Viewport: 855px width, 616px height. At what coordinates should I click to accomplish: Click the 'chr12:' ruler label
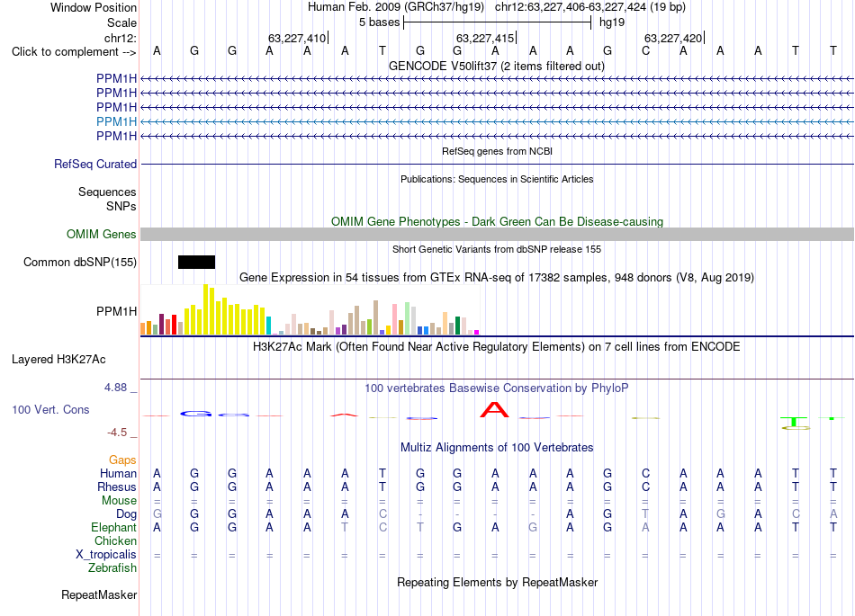point(121,38)
